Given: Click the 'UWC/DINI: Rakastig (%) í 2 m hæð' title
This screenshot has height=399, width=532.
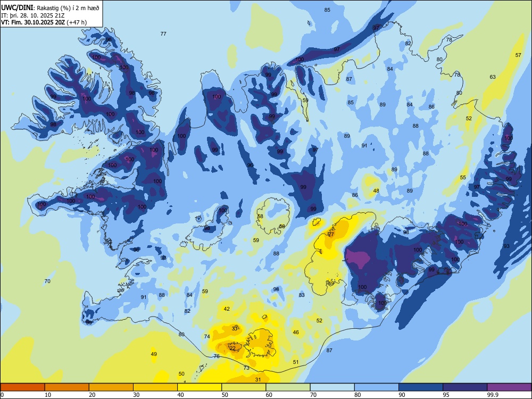Looking at the screenshot, I should click(x=50, y=8).
